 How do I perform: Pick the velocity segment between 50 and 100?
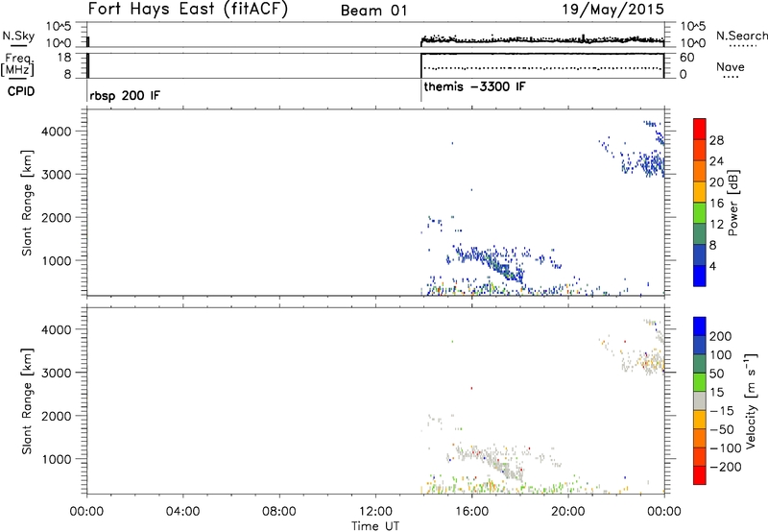click(700, 363)
